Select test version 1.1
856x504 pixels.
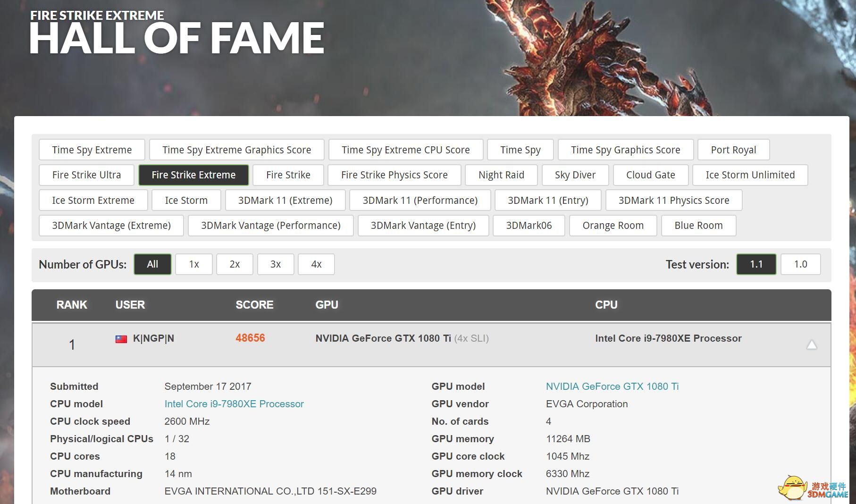(x=756, y=264)
